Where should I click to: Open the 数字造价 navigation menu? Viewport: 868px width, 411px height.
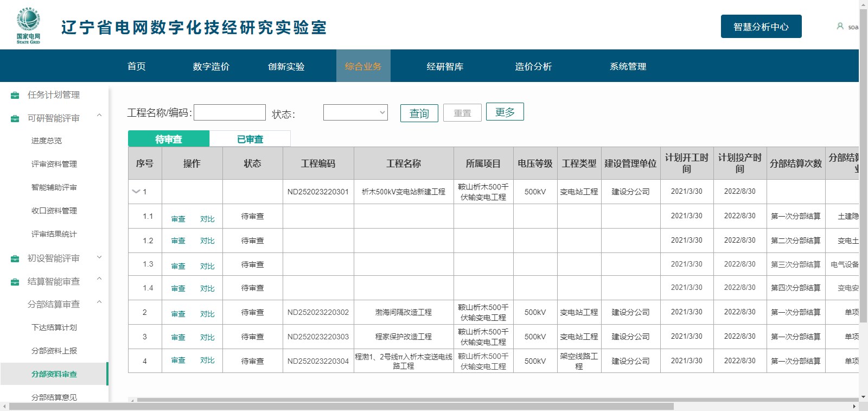[x=211, y=66]
